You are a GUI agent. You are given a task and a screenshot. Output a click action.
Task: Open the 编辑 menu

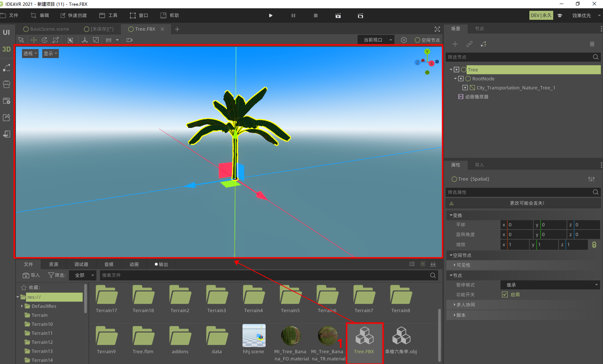coord(40,15)
